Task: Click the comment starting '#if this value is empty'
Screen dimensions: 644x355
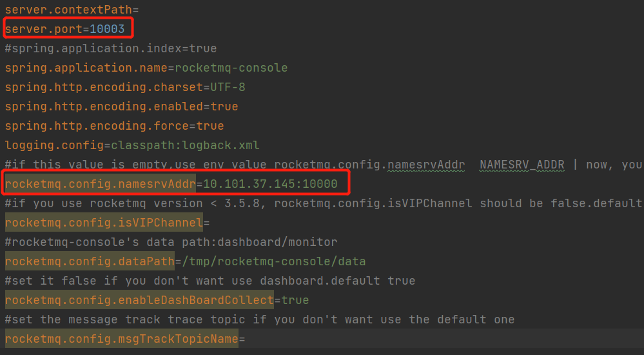Action: (x=324, y=165)
